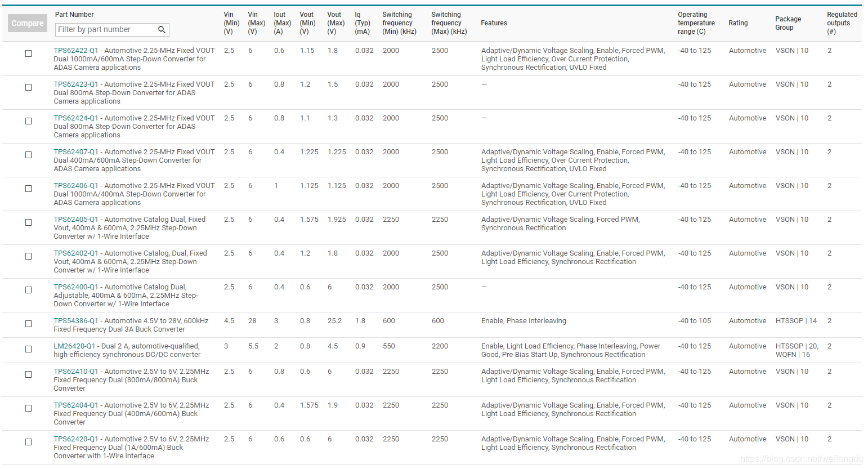The image size is (868, 469).
Task: Click HTSSOP | 14 package cell
Action: 796,321
